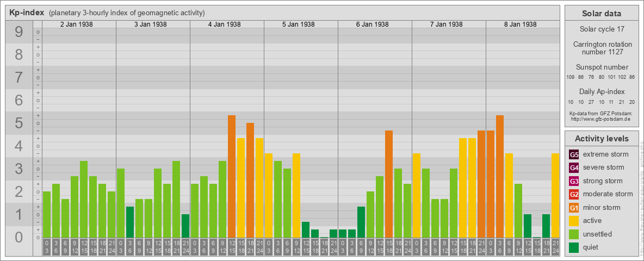Screen dimensions: 644x261
Task: Click the Activity levels panel heading
Action: [x=602, y=139]
